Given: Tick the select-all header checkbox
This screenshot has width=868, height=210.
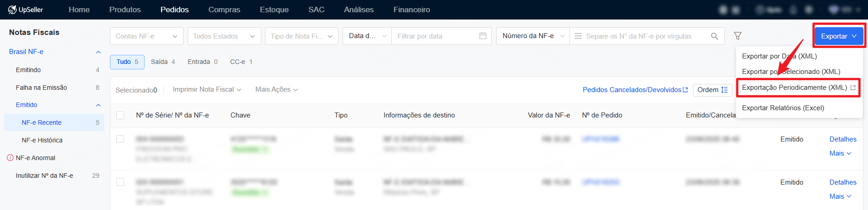Looking at the screenshot, I should point(120,115).
